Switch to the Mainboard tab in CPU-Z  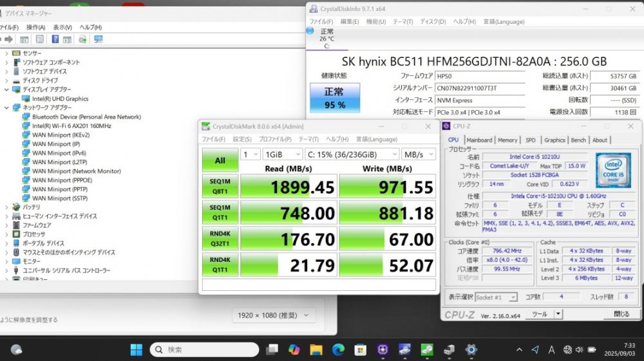coord(479,140)
